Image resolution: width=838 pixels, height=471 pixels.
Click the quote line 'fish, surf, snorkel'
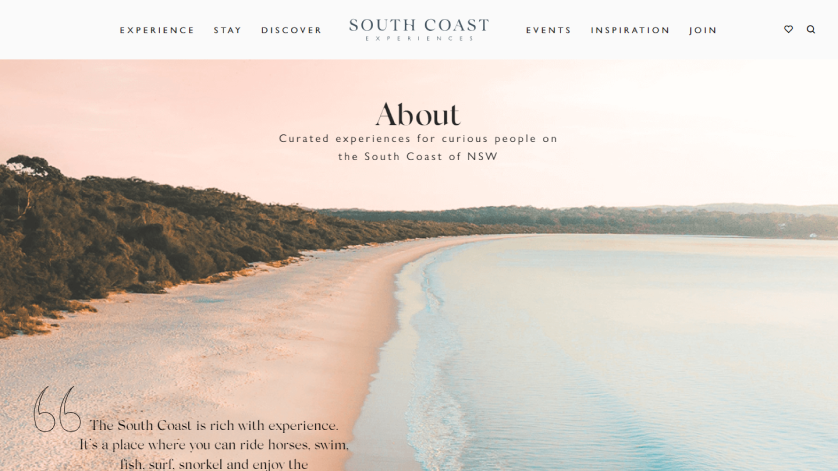click(214, 464)
